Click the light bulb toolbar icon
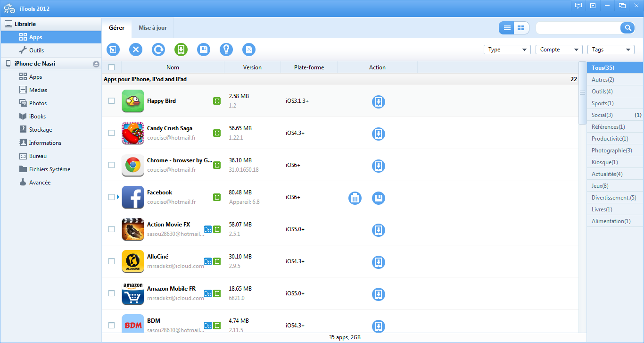Viewport: 644px width, 343px height. pyautogui.click(x=226, y=50)
